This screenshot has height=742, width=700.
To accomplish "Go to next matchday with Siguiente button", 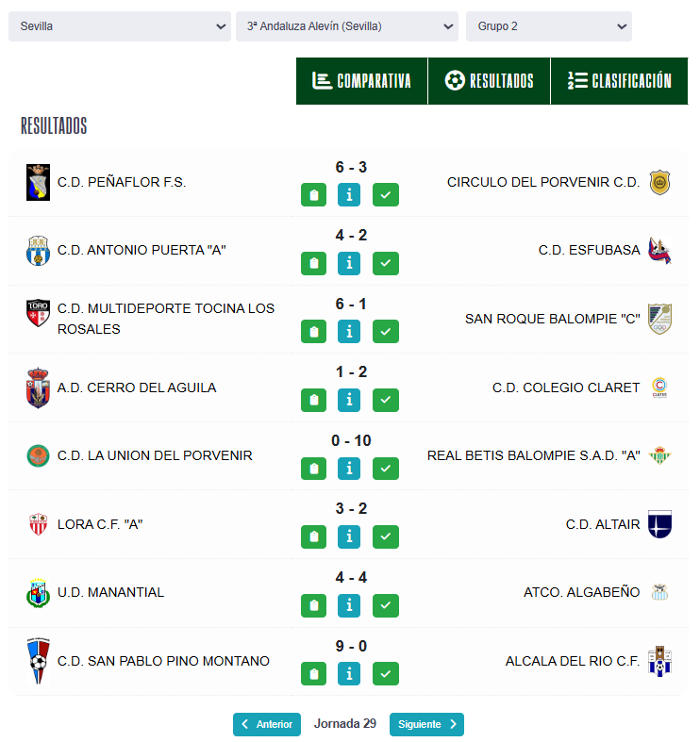I will click(426, 724).
